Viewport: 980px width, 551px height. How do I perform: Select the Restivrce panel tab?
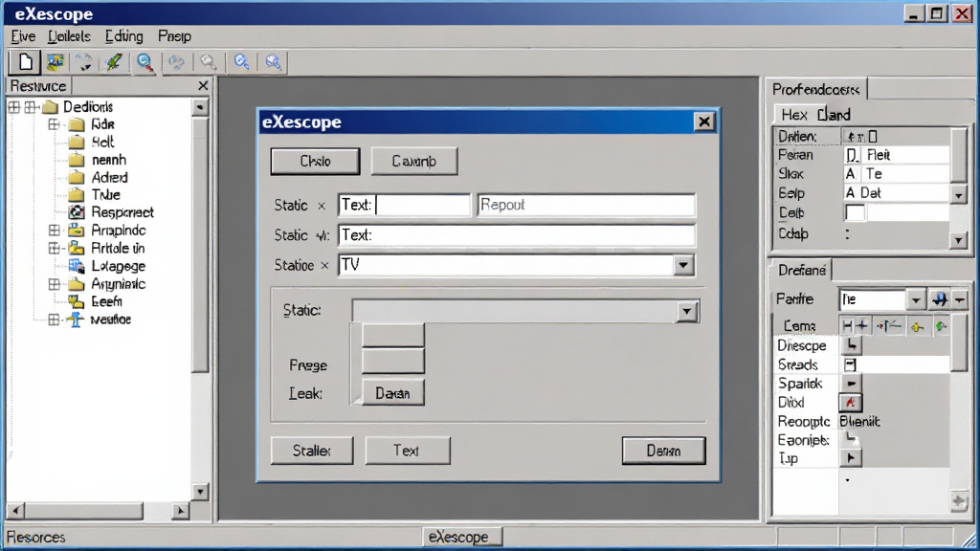[x=38, y=85]
